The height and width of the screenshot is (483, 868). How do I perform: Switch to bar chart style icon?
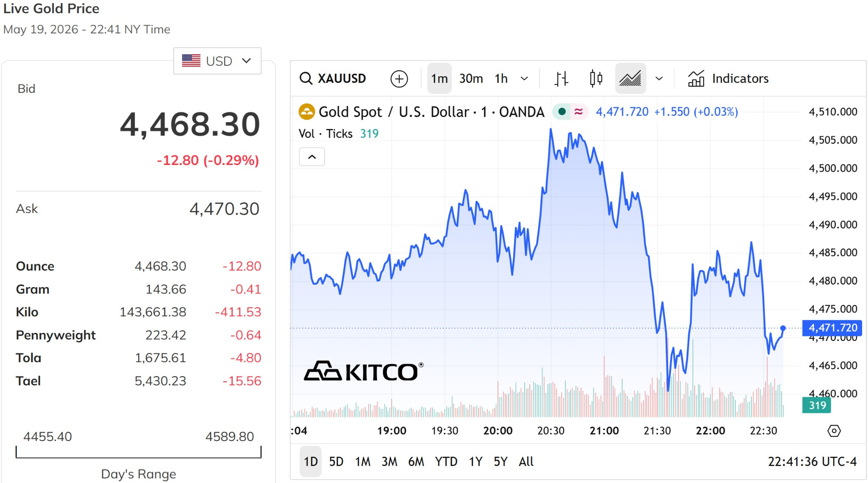click(x=561, y=78)
